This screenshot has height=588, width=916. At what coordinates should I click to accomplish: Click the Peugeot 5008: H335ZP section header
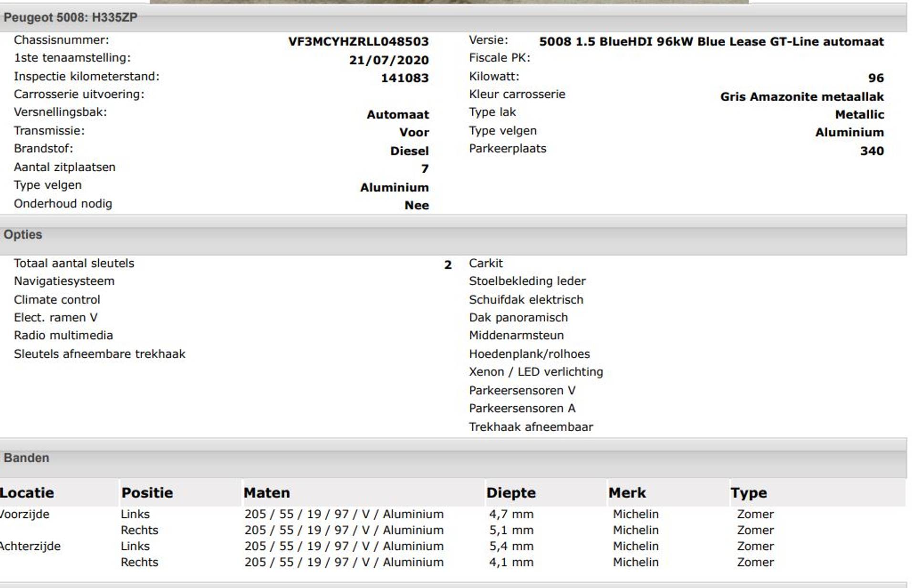point(71,18)
